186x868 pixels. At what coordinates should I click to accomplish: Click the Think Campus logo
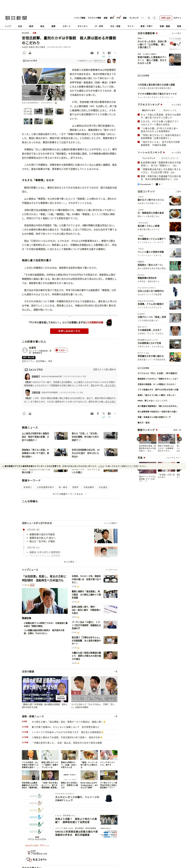pyautogui.click(x=37, y=853)
